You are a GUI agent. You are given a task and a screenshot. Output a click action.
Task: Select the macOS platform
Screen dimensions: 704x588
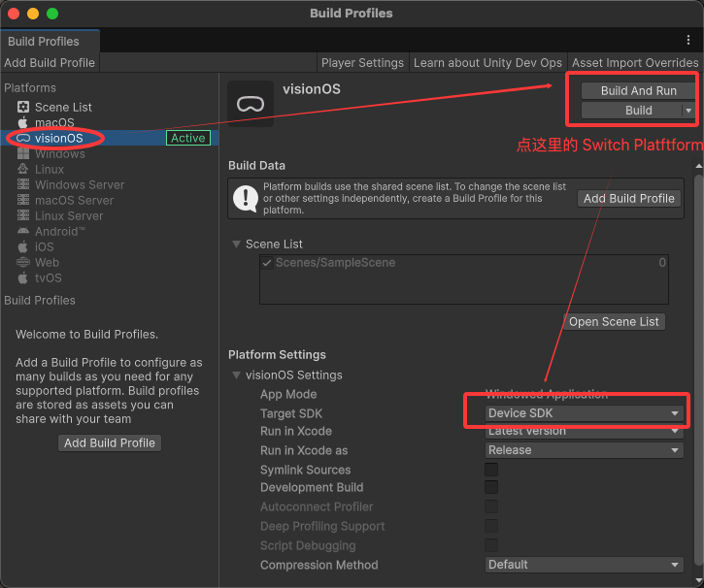pyautogui.click(x=110, y=122)
